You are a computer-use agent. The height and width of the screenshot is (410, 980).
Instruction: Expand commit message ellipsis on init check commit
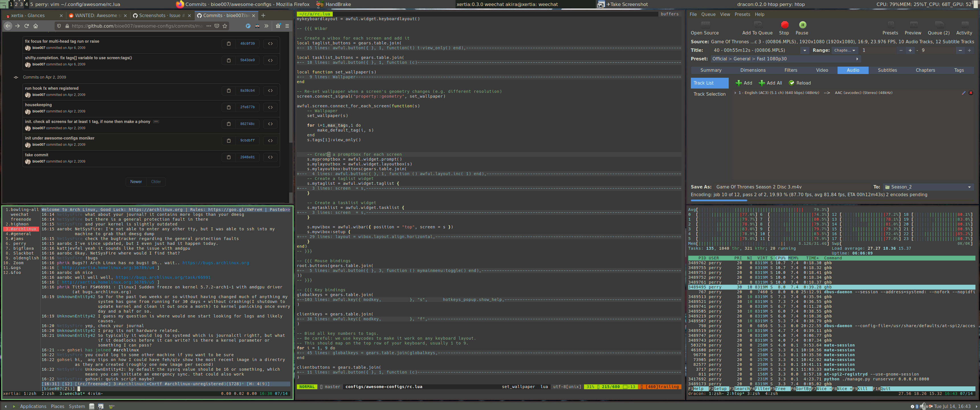156,121
